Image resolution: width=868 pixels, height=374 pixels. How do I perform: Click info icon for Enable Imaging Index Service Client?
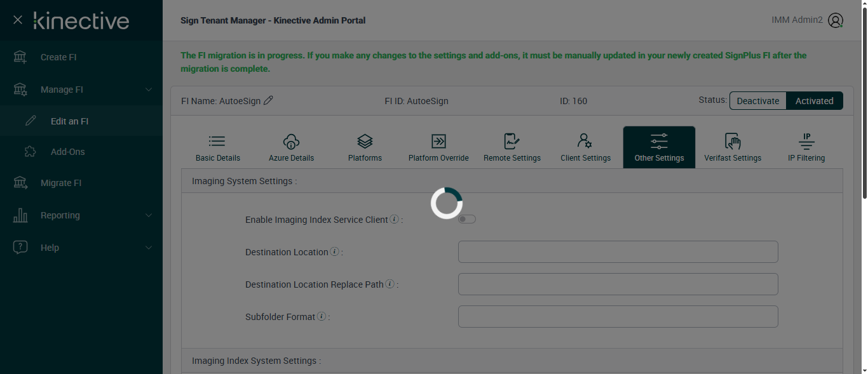click(394, 220)
